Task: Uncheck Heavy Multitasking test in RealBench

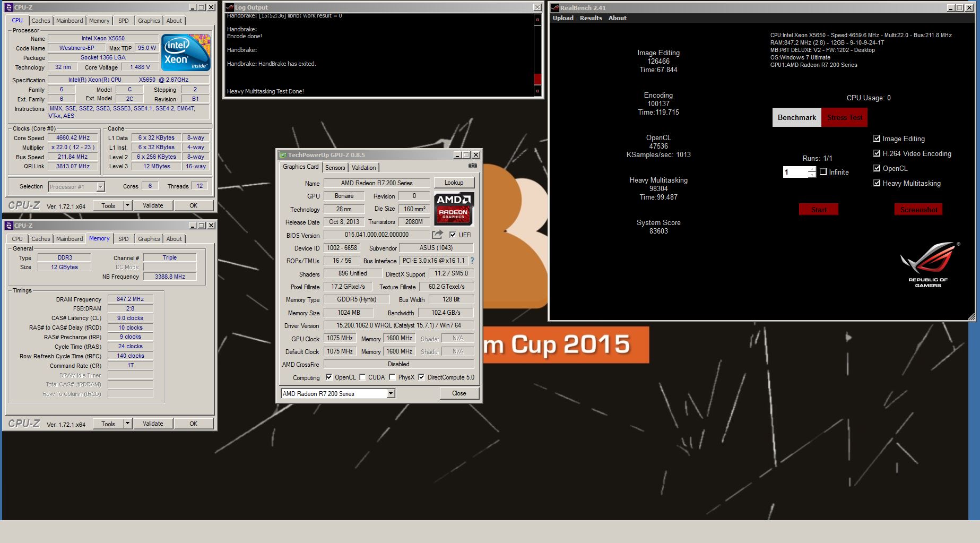Action: point(877,183)
